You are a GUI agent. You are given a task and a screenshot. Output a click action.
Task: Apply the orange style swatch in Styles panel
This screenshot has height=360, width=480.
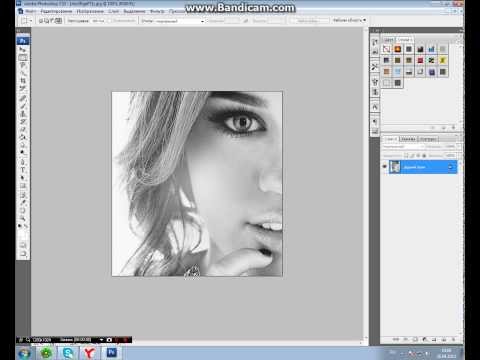(398, 49)
